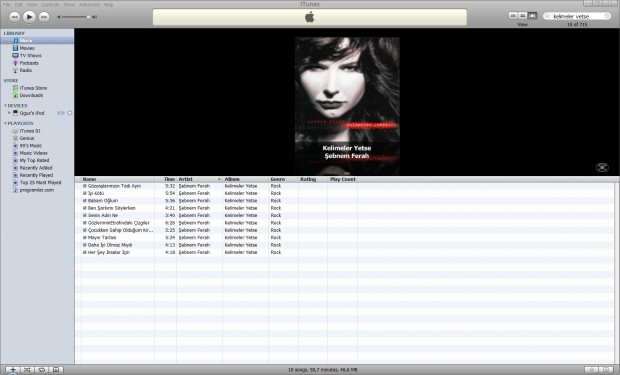This screenshot has width=620, height=375.
Task: Expand Oguz's iPod with its triangle
Action: coord(9,113)
